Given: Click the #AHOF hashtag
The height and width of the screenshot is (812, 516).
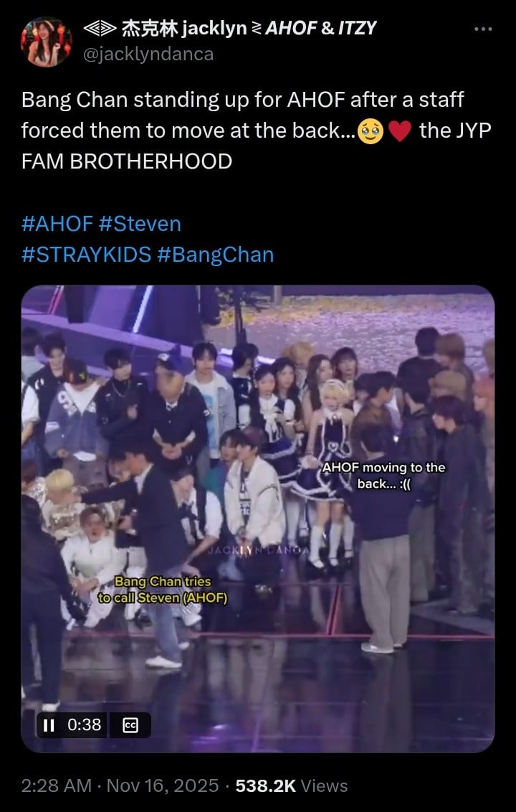Looking at the screenshot, I should coord(57,225).
